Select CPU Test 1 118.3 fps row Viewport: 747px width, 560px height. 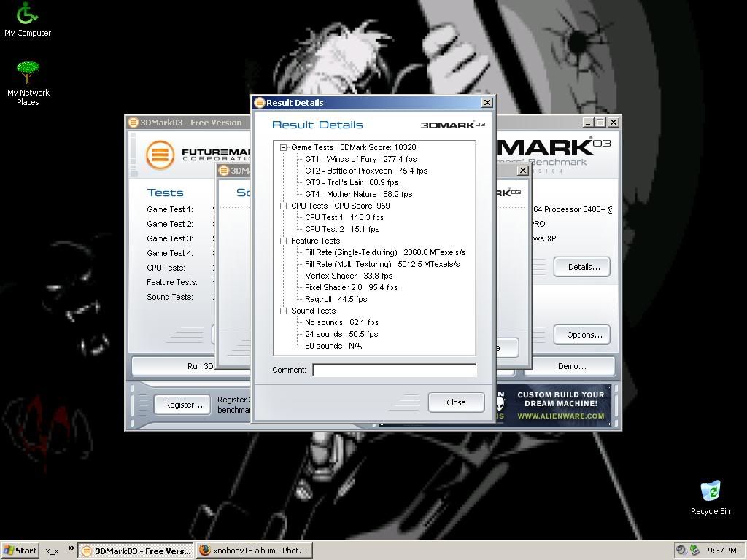344,217
